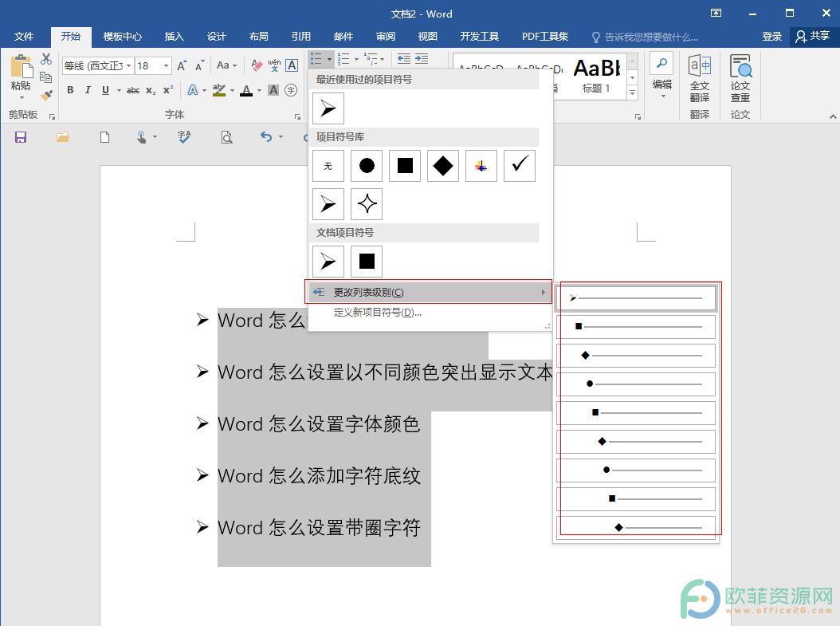Open the 文件 (File) tab
This screenshot has width=840, height=626.
(x=24, y=37)
